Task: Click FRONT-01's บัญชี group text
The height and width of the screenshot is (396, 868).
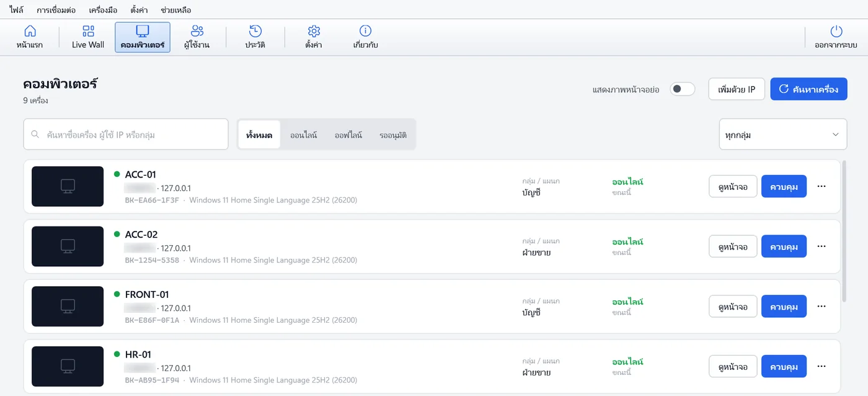Action: pyautogui.click(x=531, y=313)
